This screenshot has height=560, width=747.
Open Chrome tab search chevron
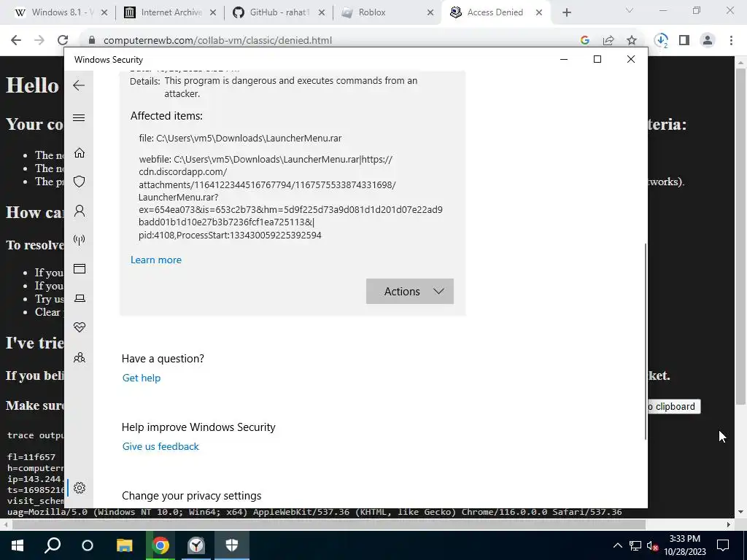(630, 10)
